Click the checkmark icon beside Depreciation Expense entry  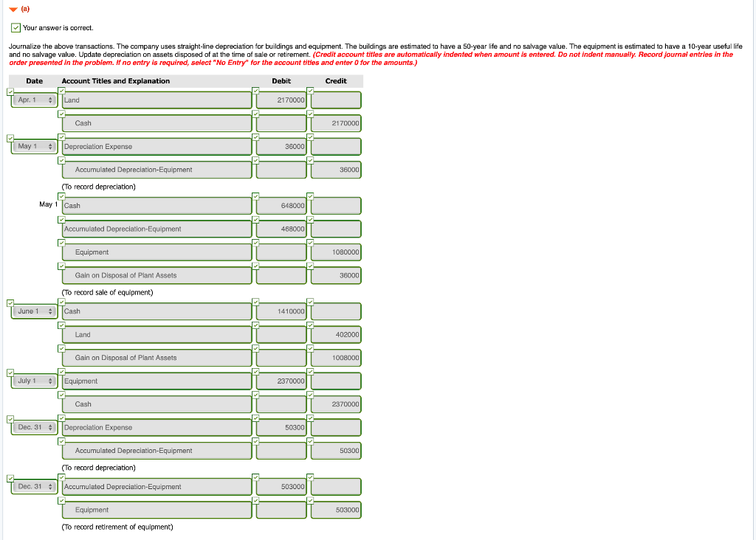pyautogui.click(x=61, y=136)
